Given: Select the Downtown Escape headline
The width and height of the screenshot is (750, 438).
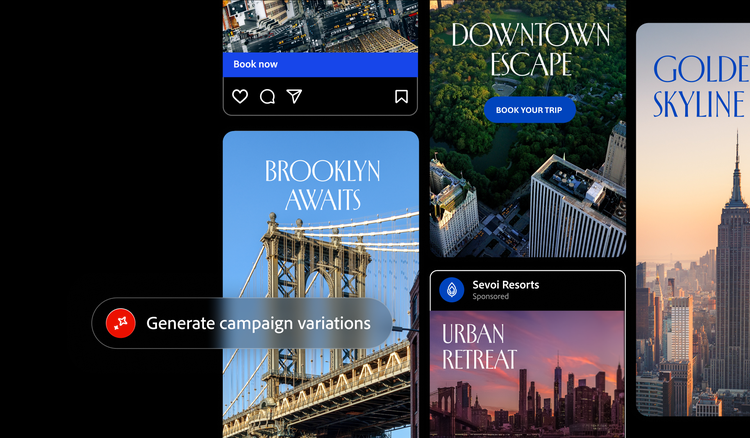Looking at the screenshot, I should pyautogui.click(x=529, y=50).
